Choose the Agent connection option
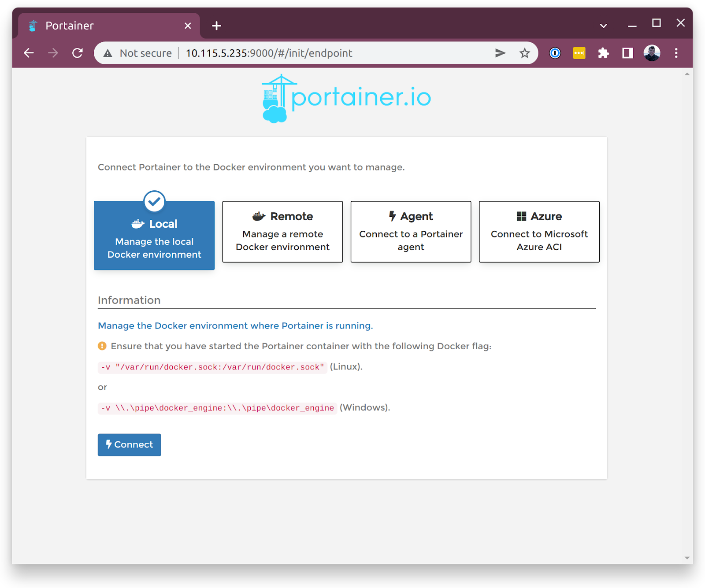The height and width of the screenshot is (588, 705). pyautogui.click(x=411, y=232)
